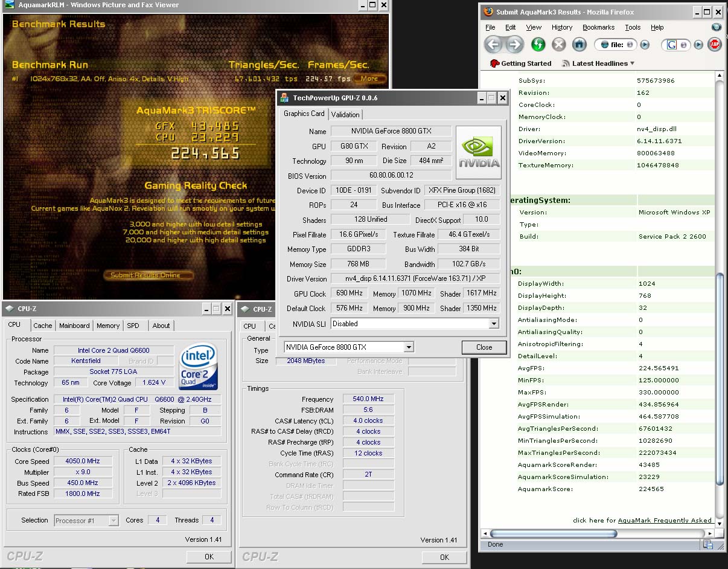728x569 pixels.
Task: Click the Firefox horizontal scrollbar thumb
Action: (553, 534)
